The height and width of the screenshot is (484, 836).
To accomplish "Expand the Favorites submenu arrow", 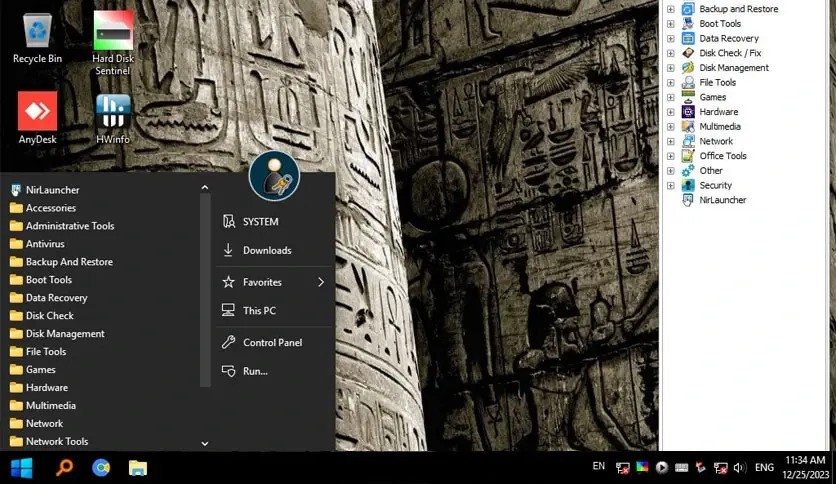I will (321, 282).
